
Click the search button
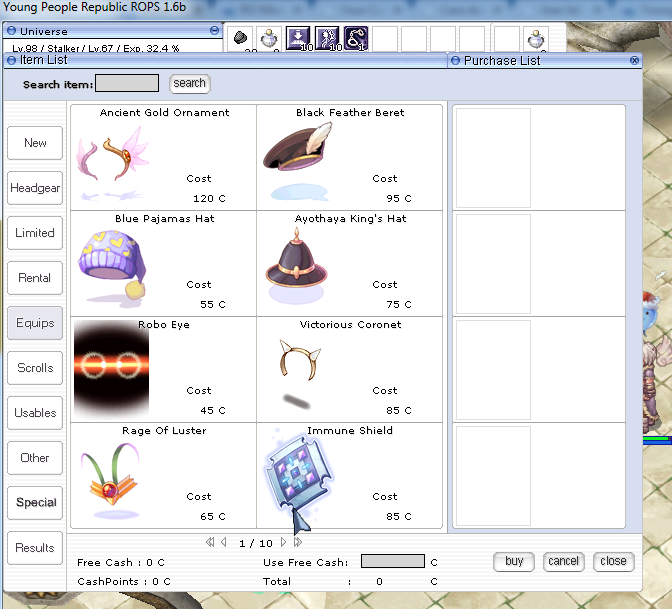(189, 83)
